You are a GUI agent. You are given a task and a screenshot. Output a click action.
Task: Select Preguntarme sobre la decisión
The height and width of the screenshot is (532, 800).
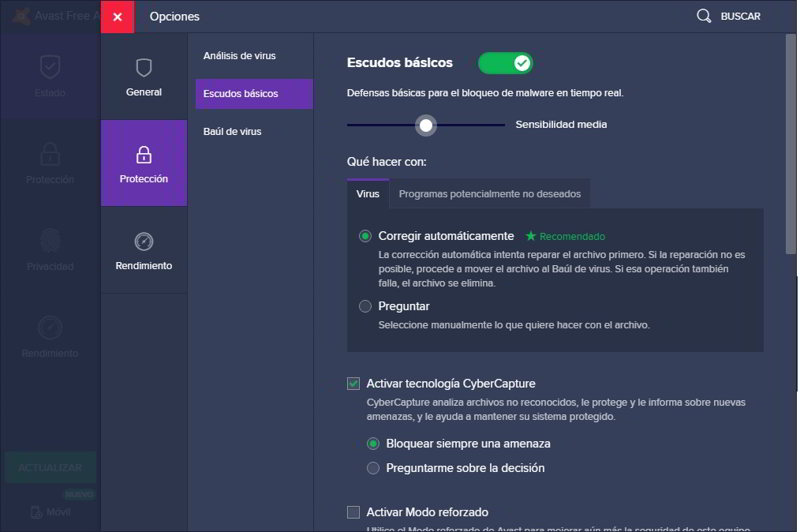(x=373, y=468)
